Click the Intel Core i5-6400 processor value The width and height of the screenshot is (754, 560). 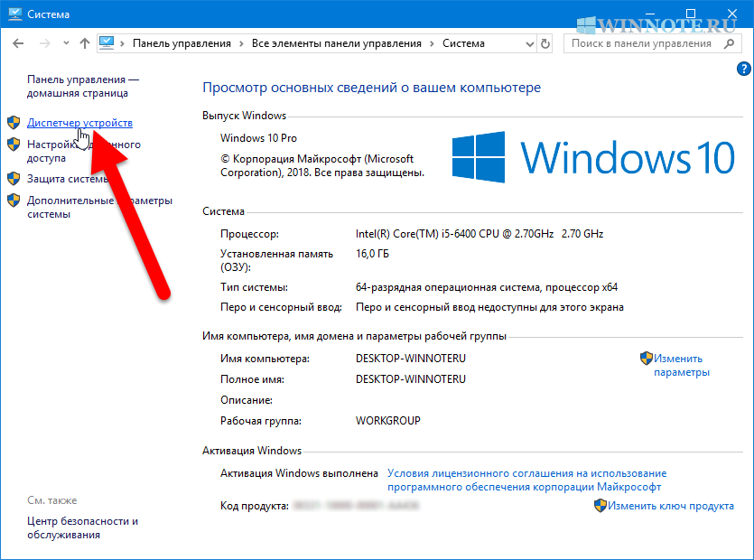pos(479,234)
